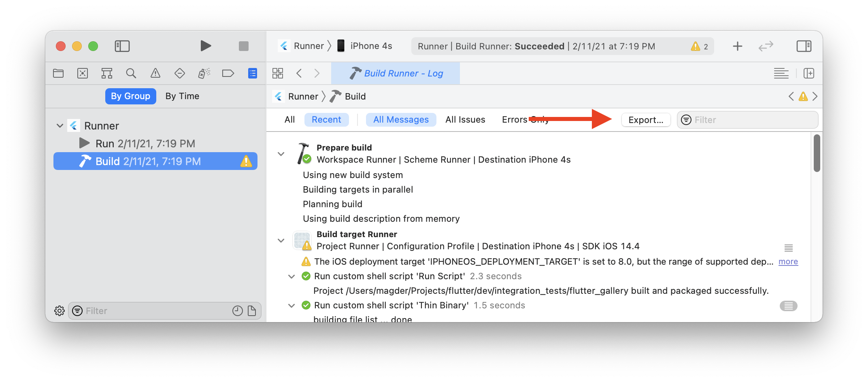This screenshot has height=382, width=868.
Task: Open the Find navigator magnifier icon
Action: 131,73
